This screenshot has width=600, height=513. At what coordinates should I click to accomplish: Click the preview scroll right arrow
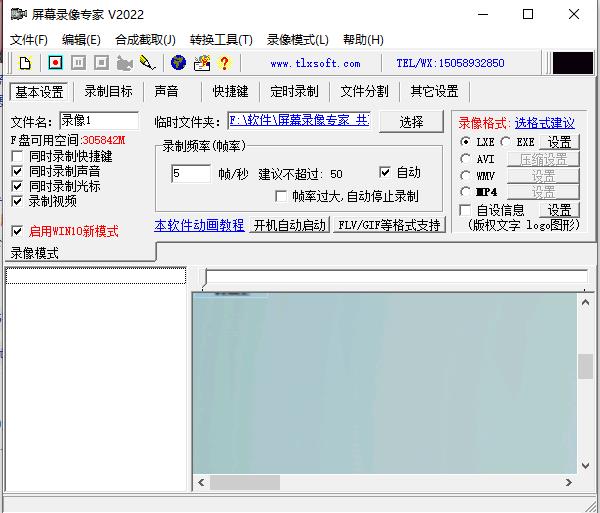(569, 482)
